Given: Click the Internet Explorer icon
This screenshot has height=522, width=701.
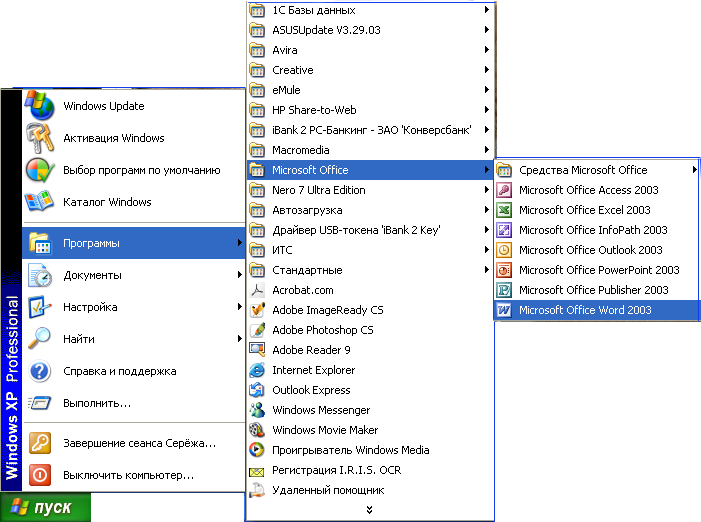Looking at the screenshot, I should [257, 370].
